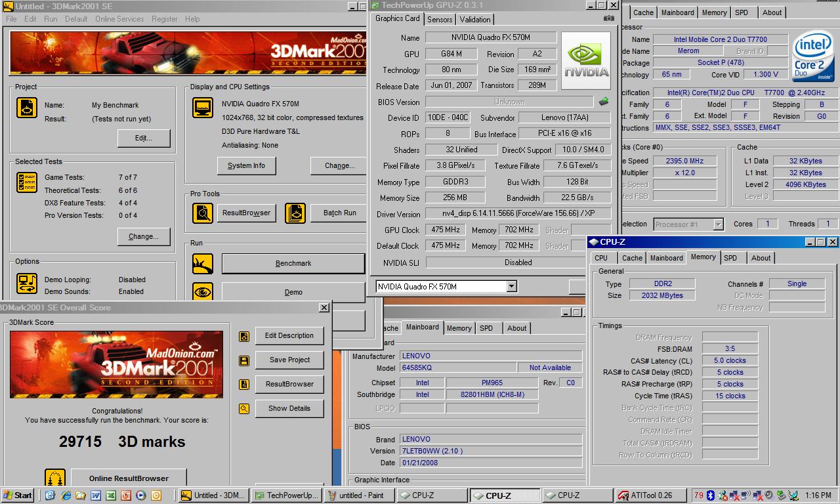Viewport: 840px width, 504px height.
Task: Open the File menu in 3DMark
Action: pyautogui.click(x=11, y=19)
